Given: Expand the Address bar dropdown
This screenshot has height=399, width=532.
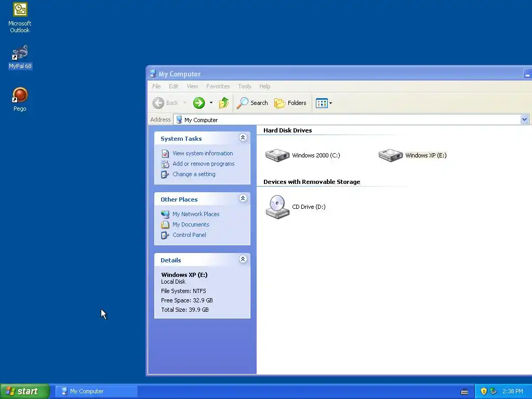Looking at the screenshot, I should click(x=524, y=119).
